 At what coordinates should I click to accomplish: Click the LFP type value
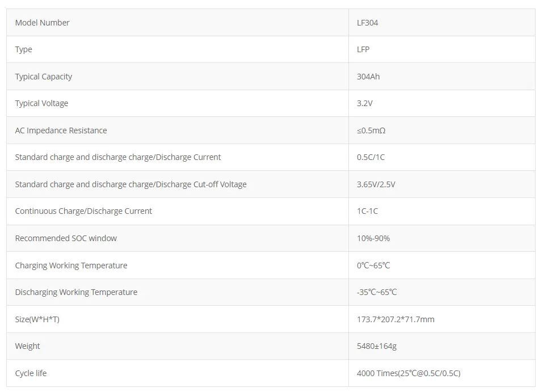(x=363, y=49)
